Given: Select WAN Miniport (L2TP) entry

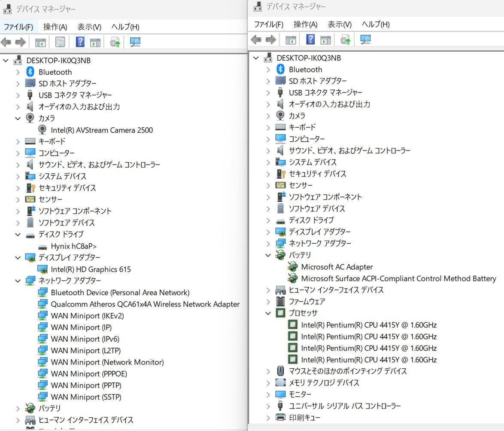Looking at the screenshot, I should coord(86,350).
